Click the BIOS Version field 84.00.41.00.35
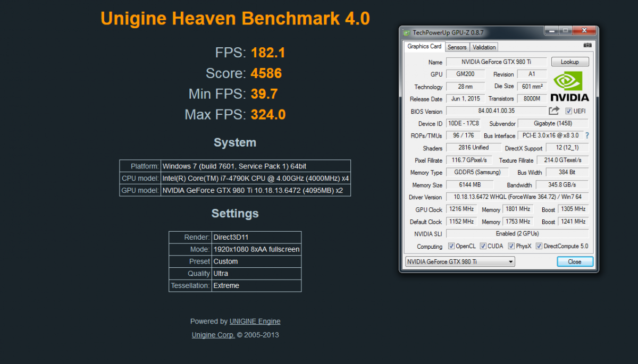638x364 pixels. (x=497, y=111)
